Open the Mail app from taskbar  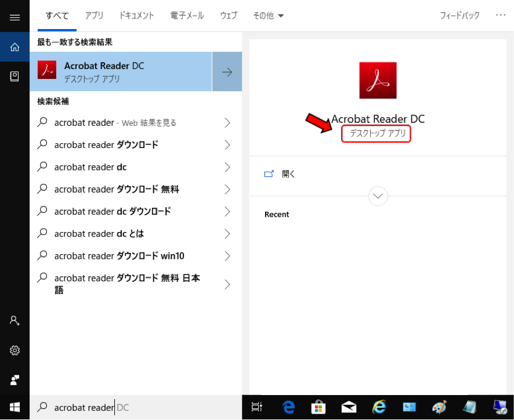click(349, 407)
